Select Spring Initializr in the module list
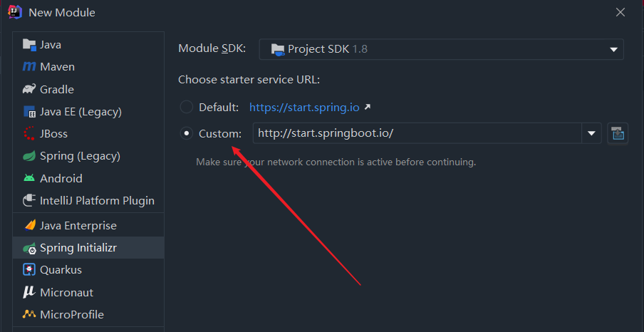 click(78, 248)
